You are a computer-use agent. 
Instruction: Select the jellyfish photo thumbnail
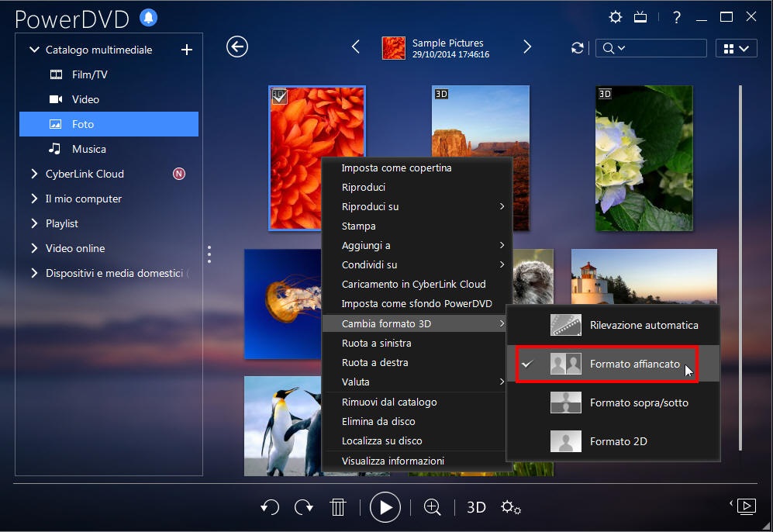tap(283, 304)
